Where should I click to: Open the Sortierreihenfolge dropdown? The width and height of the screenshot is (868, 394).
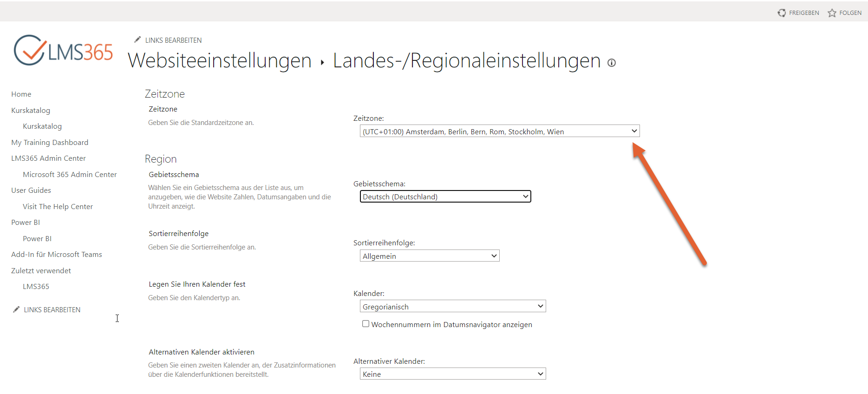429,256
